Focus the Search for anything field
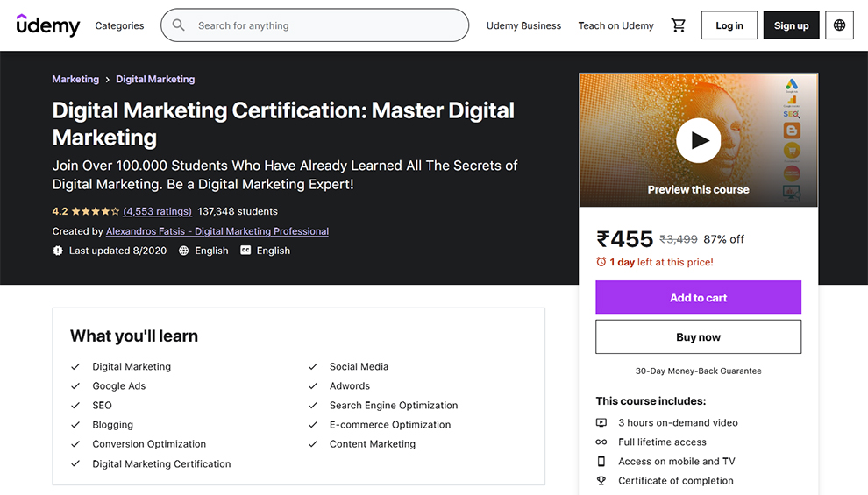 click(315, 25)
